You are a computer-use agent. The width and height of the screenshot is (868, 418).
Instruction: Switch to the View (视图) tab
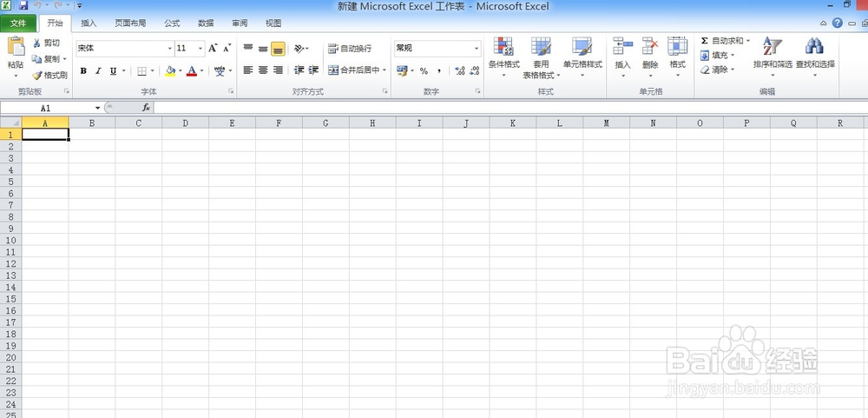273,23
